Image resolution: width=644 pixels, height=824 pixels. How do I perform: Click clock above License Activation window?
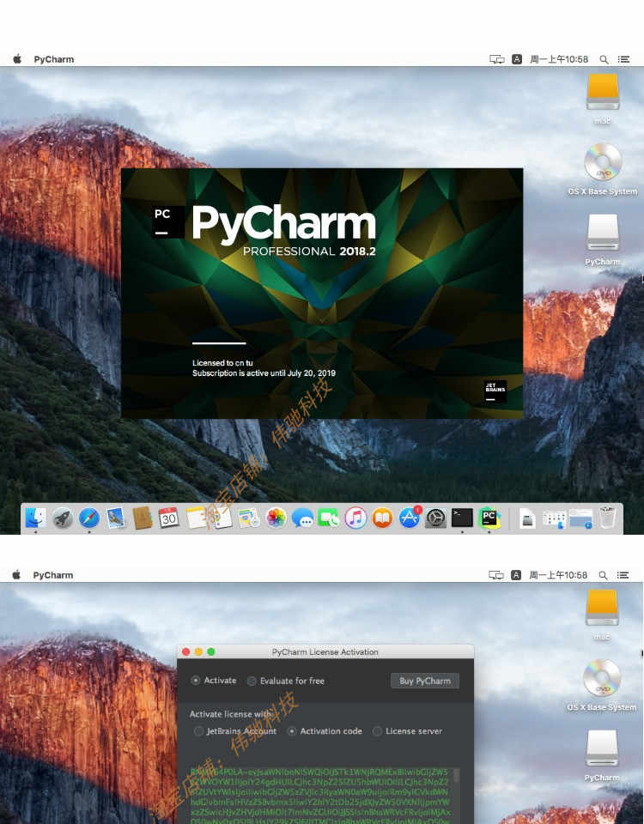pos(558,575)
